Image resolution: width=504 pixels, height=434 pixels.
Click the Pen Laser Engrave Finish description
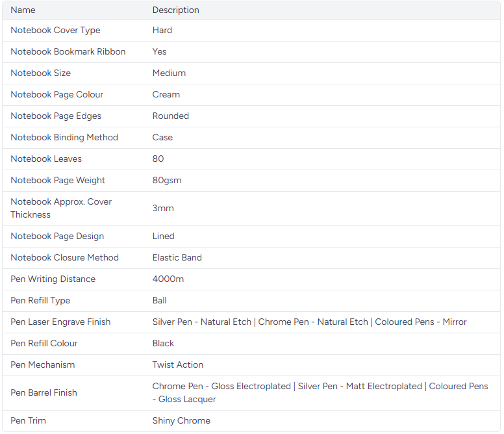tap(309, 322)
